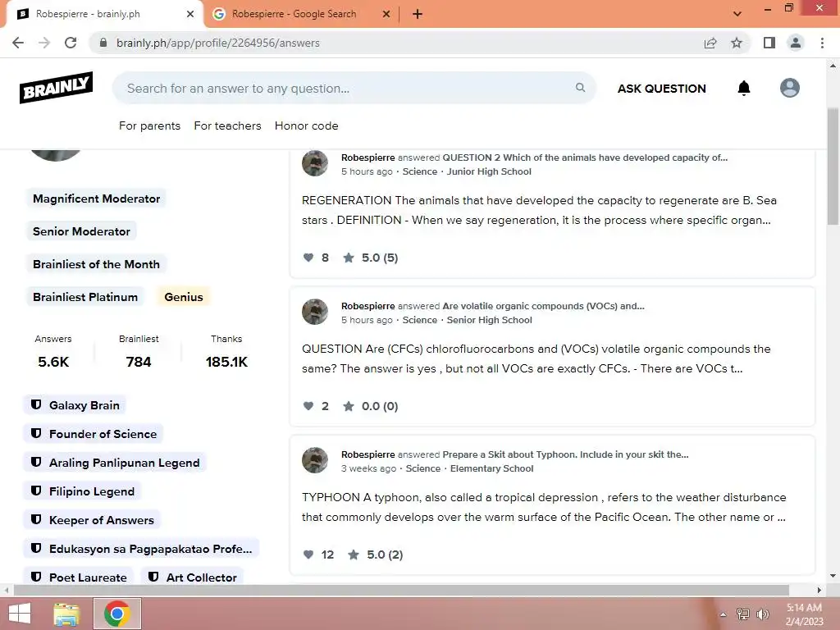Click Robespierre avatar on Typhoon answer

click(315, 460)
